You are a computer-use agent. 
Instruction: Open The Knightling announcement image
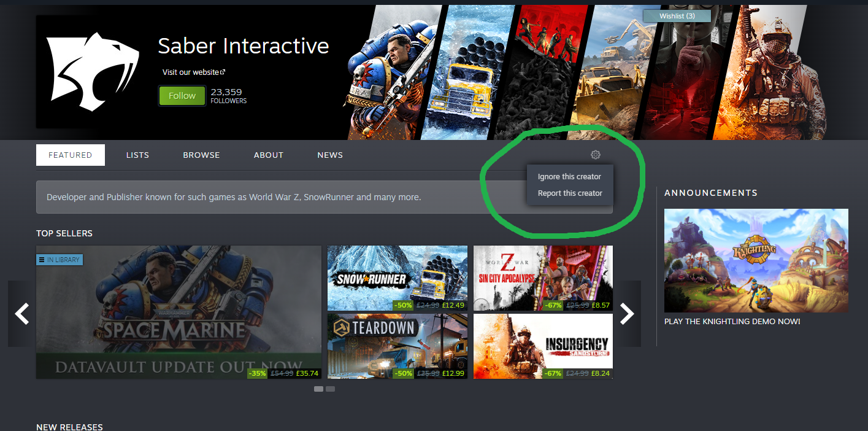click(756, 260)
